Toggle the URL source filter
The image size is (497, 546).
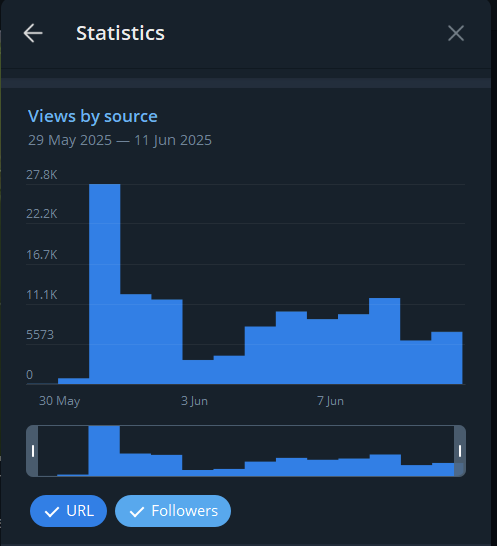(x=68, y=511)
